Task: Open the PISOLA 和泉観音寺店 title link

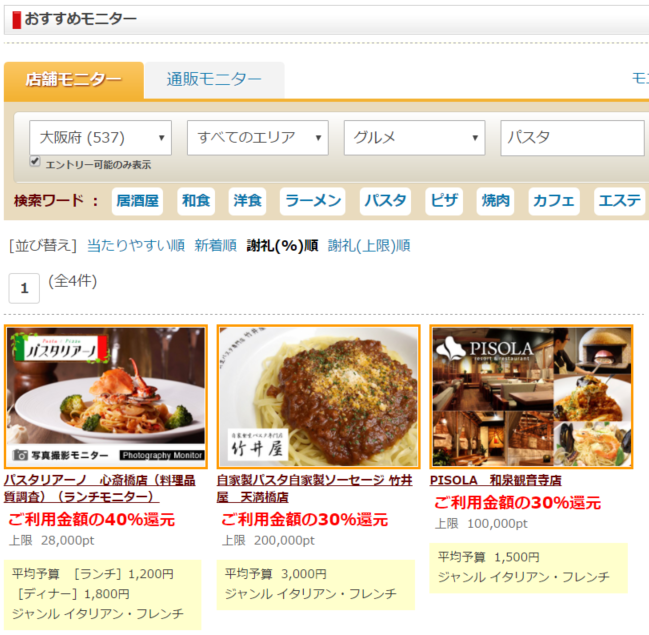Action: [495, 480]
